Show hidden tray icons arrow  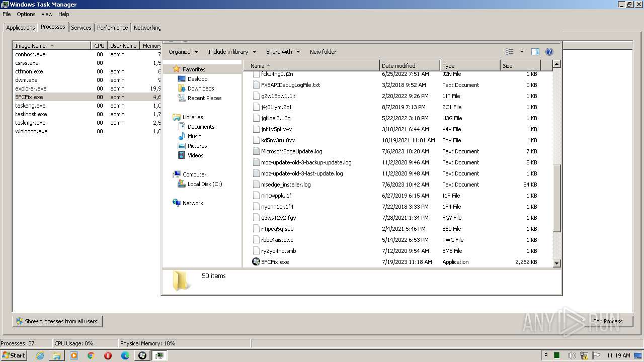pyautogui.click(x=546, y=355)
